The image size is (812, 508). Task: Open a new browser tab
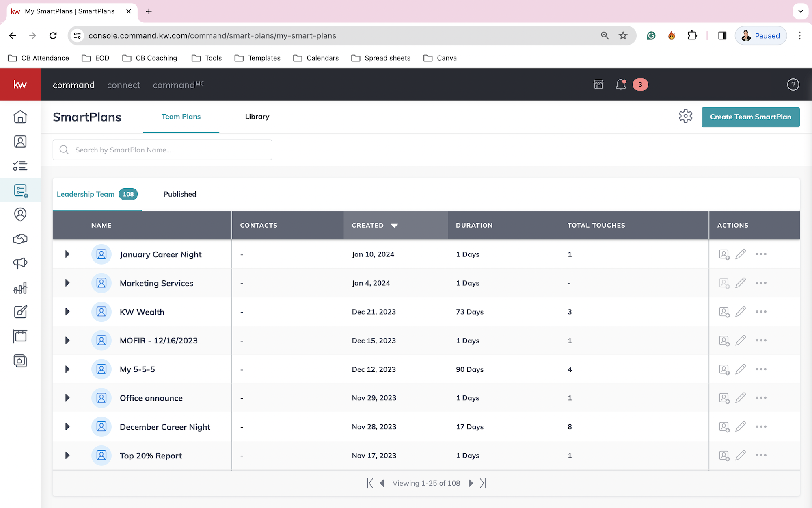pos(149,11)
